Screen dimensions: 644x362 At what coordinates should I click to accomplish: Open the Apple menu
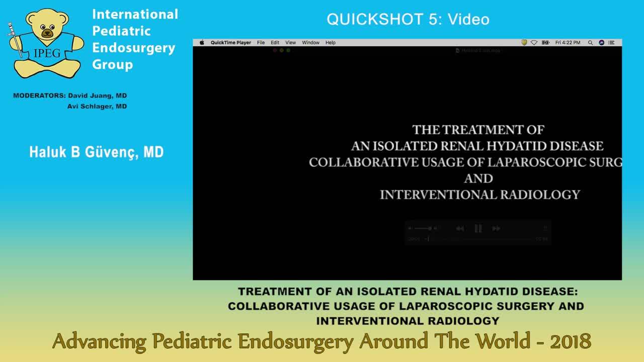pyautogui.click(x=201, y=42)
